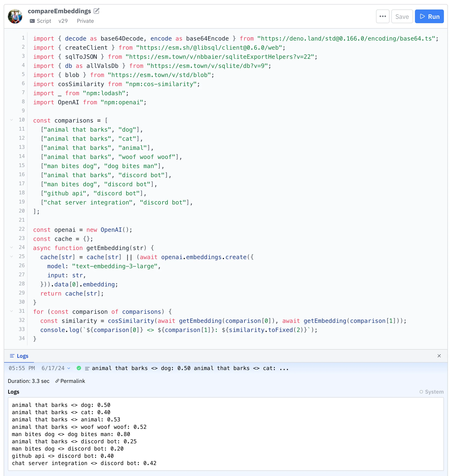Collapse the comparisons array at line 10
Viewport: 453px width, 476px height.
click(11, 120)
